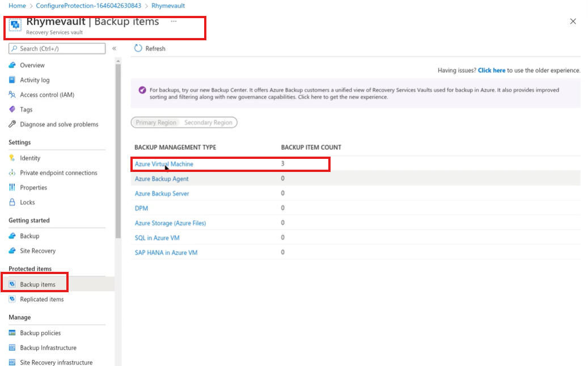
Task: Collapse the sidebar with double chevron
Action: click(x=115, y=48)
